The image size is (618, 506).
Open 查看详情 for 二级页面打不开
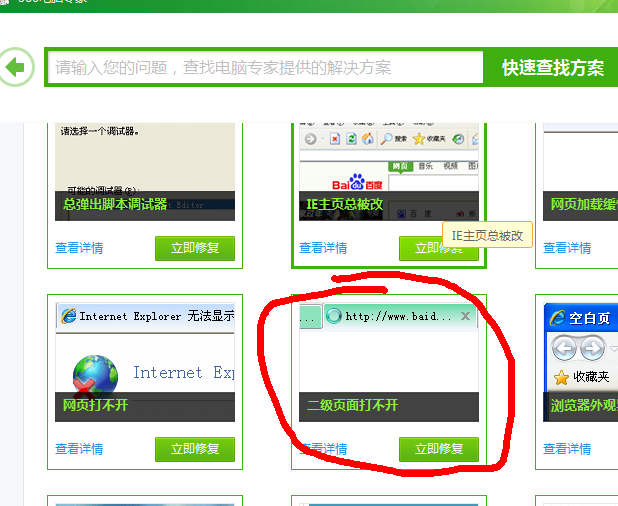tap(323, 449)
